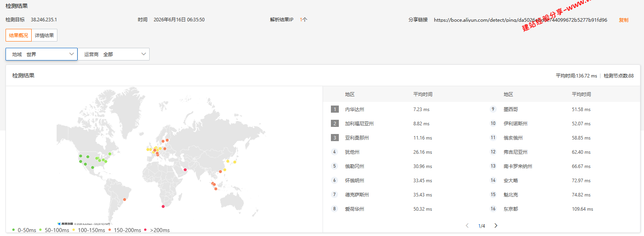The height and width of the screenshot is (236, 644).
Task: Select the 德克萨斯州 row
Action: click(402, 195)
